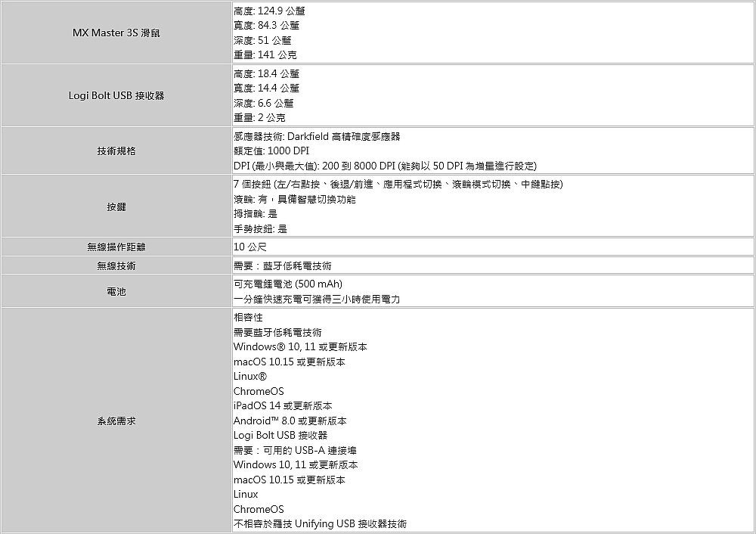Select the 可充電鋰電池 (500 mAh) text
Viewport: 756px width, 534px height.
(x=288, y=284)
